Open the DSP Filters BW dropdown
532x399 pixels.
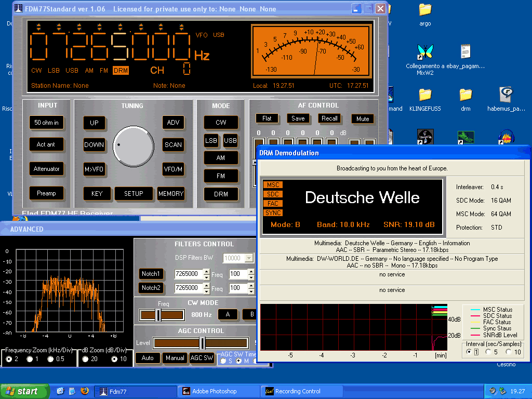pos(249,258)
